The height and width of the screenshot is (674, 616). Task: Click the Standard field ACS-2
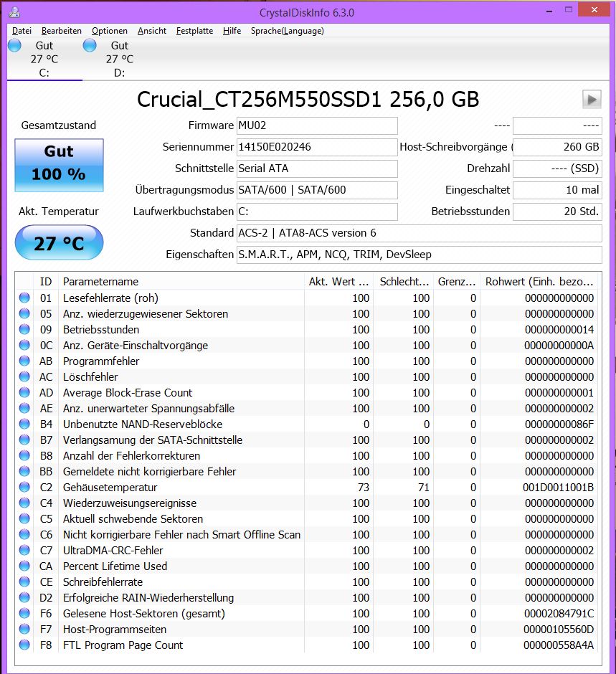[x=419, y=233]
